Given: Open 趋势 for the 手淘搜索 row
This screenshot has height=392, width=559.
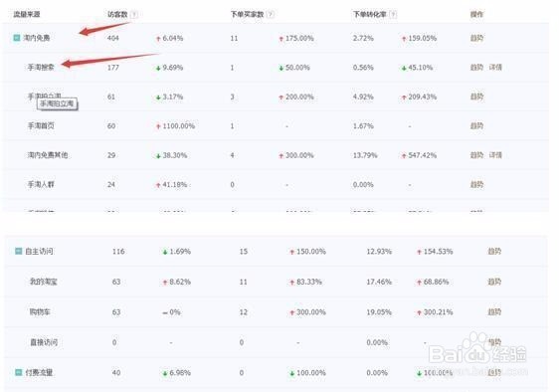Looking at the screenshot, I should [x=476, y=68].
